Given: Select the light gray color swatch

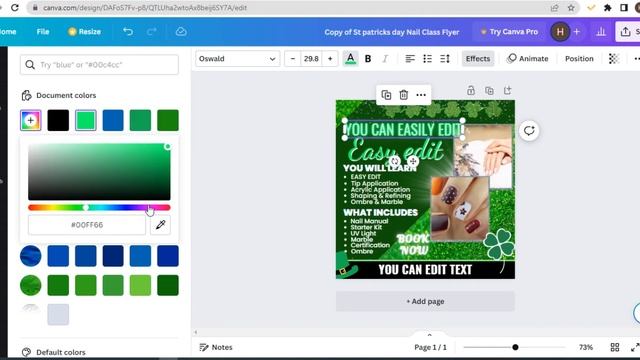Looking at the screenshot, I should click(58, 314).
